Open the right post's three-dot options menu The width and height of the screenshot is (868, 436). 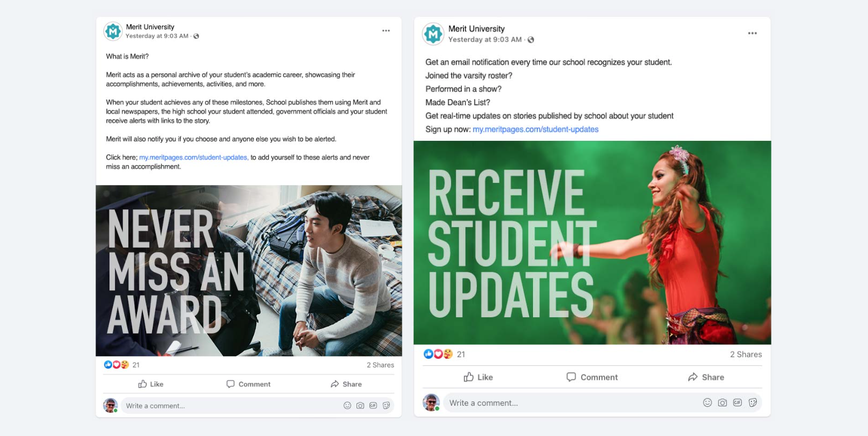752,33
